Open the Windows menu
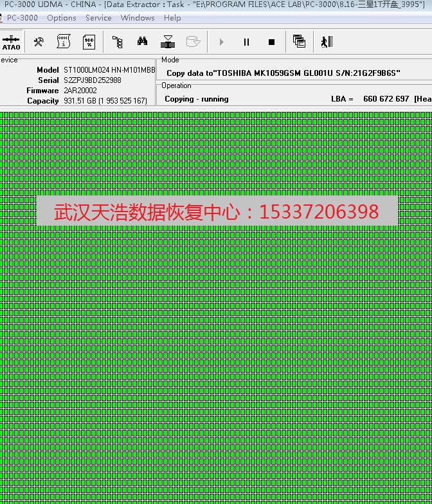The height and width of the screenshot is (504, 432). [138, 18]
